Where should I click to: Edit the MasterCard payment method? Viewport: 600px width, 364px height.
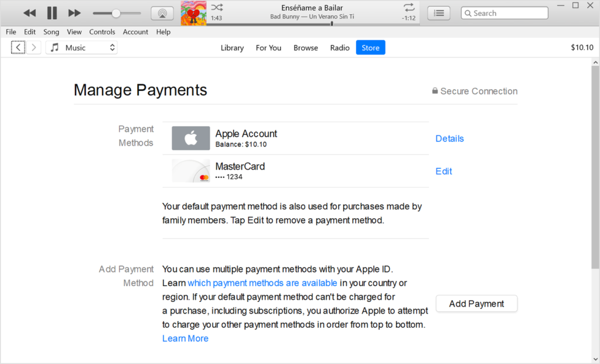point(444,171)
